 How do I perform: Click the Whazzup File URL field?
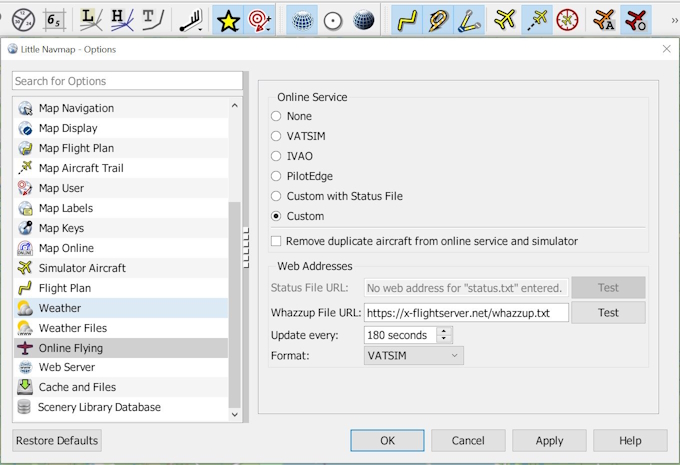[466, 313]
